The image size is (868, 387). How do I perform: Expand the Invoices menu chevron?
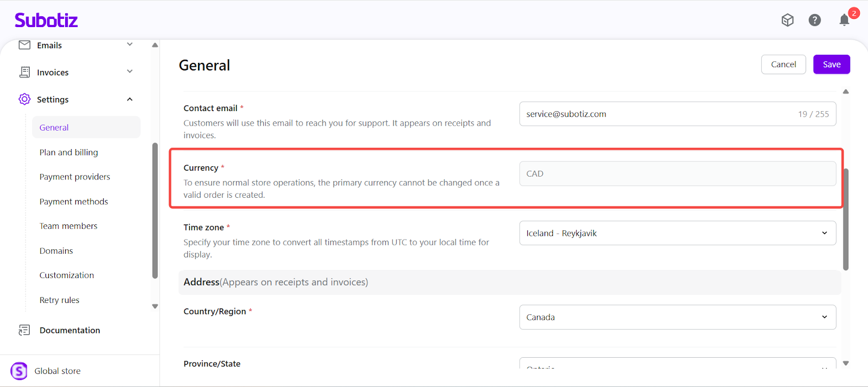tap(130, 72)
